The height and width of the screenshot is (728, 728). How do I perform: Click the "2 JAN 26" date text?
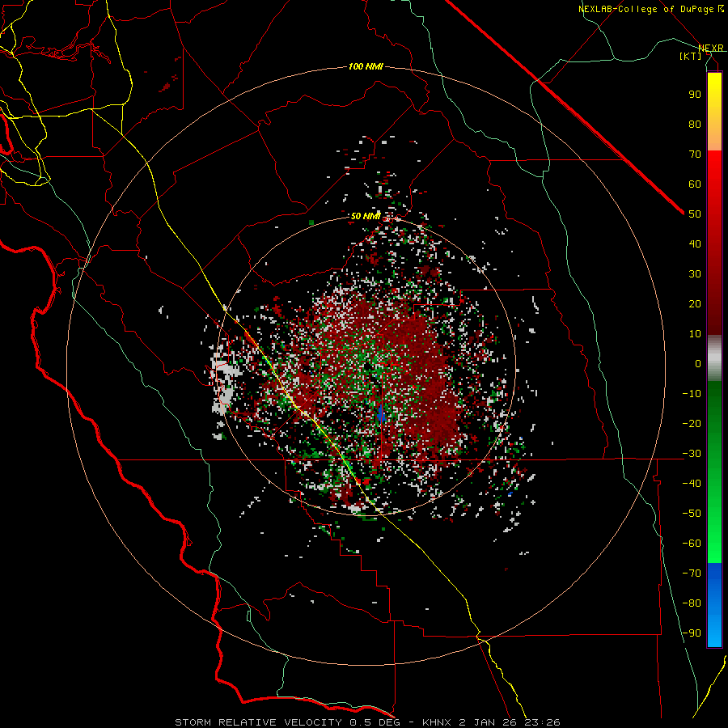coord(488,722)
